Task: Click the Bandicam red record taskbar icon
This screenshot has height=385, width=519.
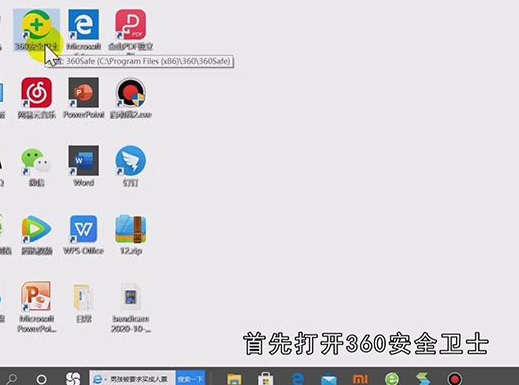Action: point(455,379)
